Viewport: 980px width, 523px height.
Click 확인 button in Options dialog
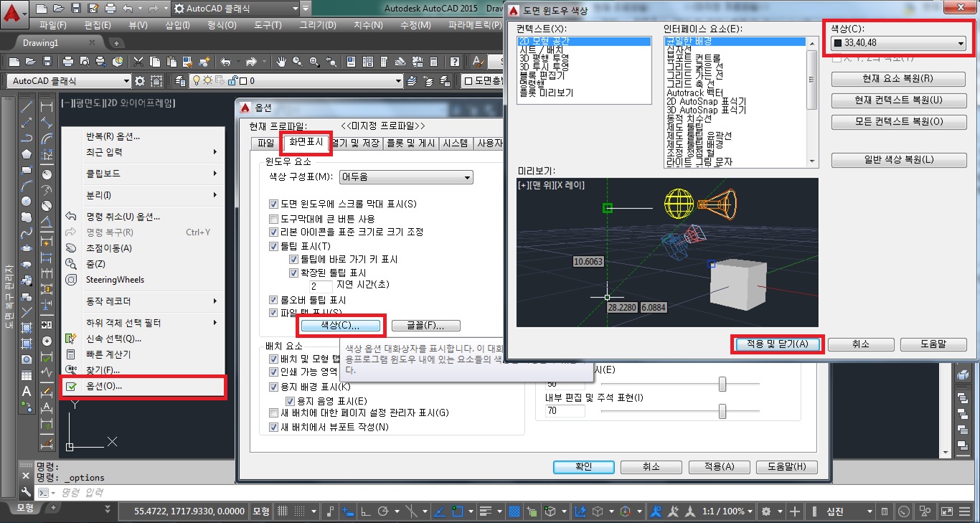tap(584, 466)
